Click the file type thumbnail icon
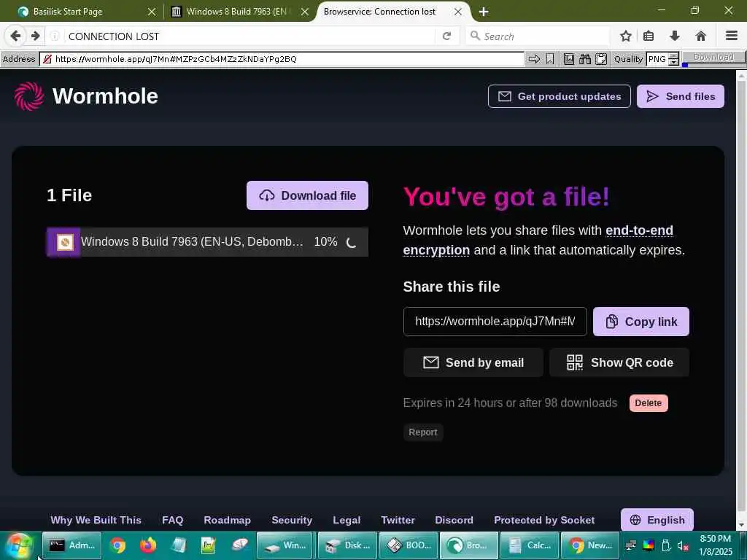 click(x=65, y=242)
